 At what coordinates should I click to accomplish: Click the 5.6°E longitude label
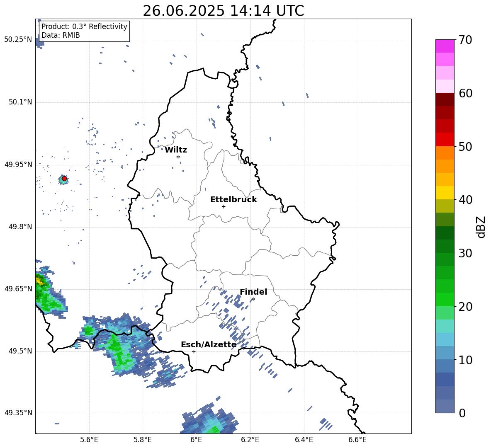(89, 440)
